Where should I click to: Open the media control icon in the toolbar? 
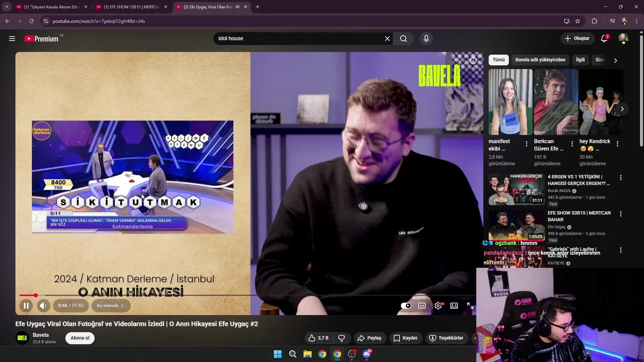tap(612, 21)
